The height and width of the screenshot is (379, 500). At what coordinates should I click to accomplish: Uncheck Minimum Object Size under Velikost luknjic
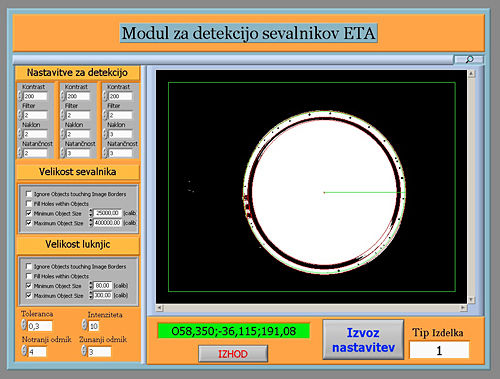pos(29,286)
